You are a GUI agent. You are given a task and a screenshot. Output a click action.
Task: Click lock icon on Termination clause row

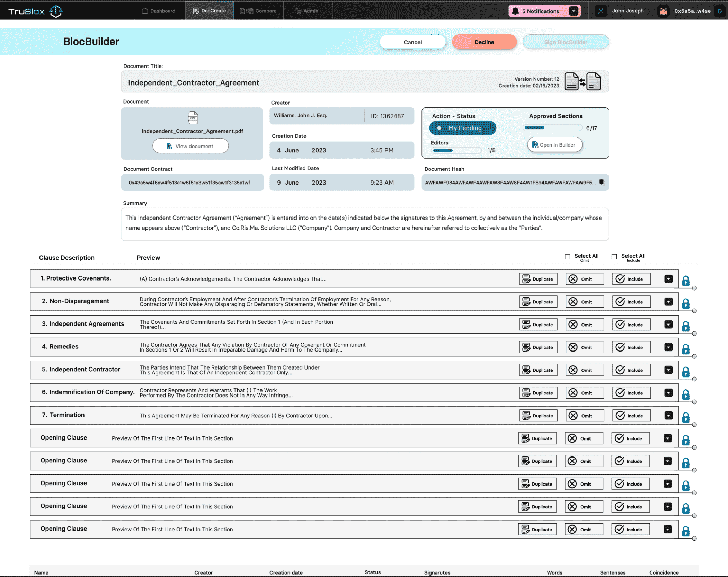point(685,417)
